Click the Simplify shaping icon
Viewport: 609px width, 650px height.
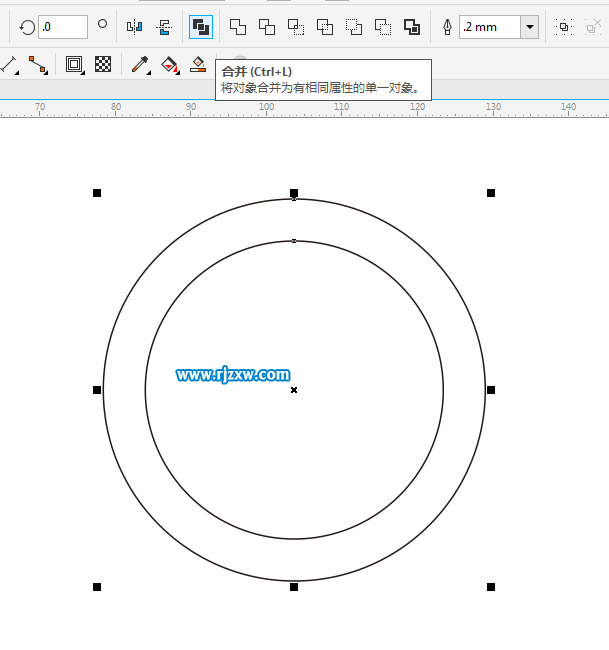click(325, 27)
